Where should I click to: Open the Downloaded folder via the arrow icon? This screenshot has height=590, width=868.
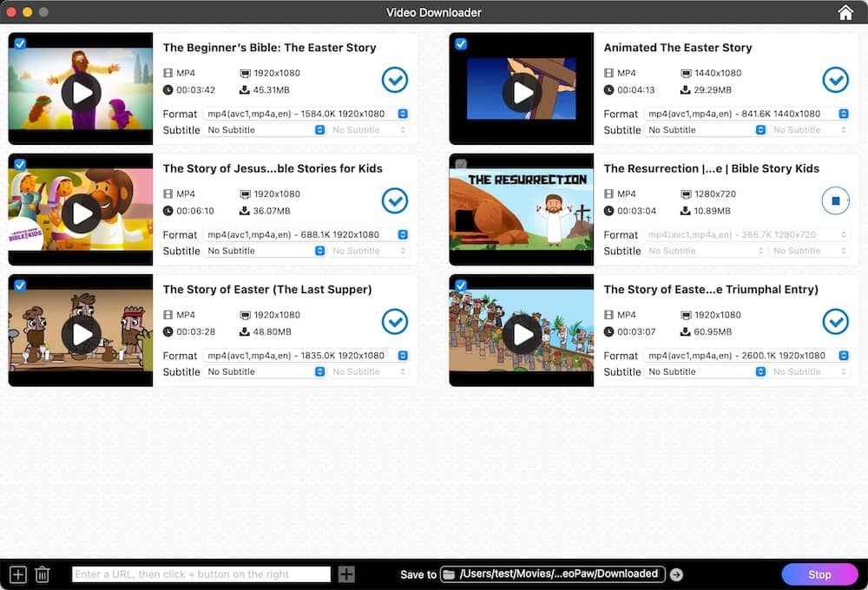pyautogui.click(x=676, y=574)
